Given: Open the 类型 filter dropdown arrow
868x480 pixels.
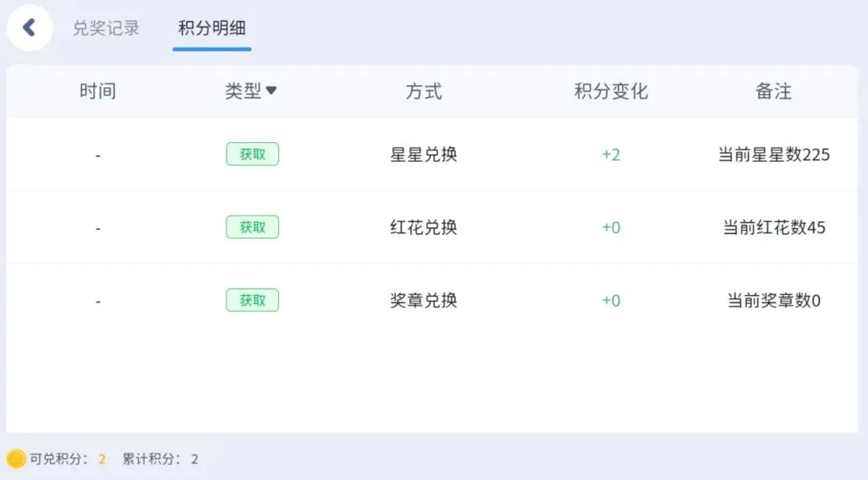Looking at the screenshot, I should point(272,91).
